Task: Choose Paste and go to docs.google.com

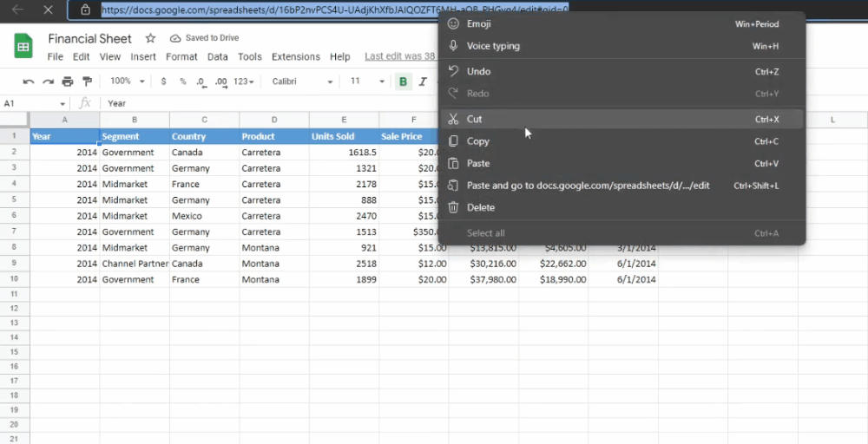Action: (621, 186)
